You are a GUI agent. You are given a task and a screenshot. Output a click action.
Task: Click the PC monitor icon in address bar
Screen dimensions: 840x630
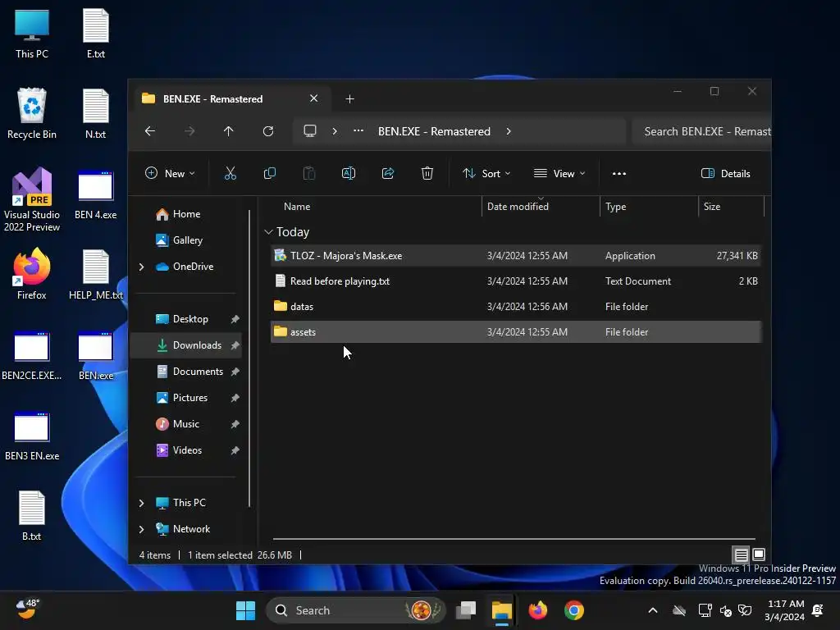(309, 131)
